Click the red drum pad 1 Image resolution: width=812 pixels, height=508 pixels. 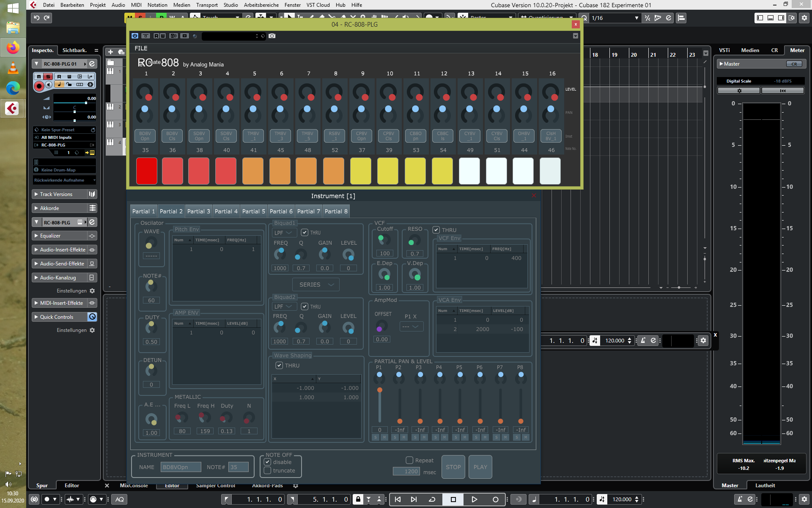point(146,171)
